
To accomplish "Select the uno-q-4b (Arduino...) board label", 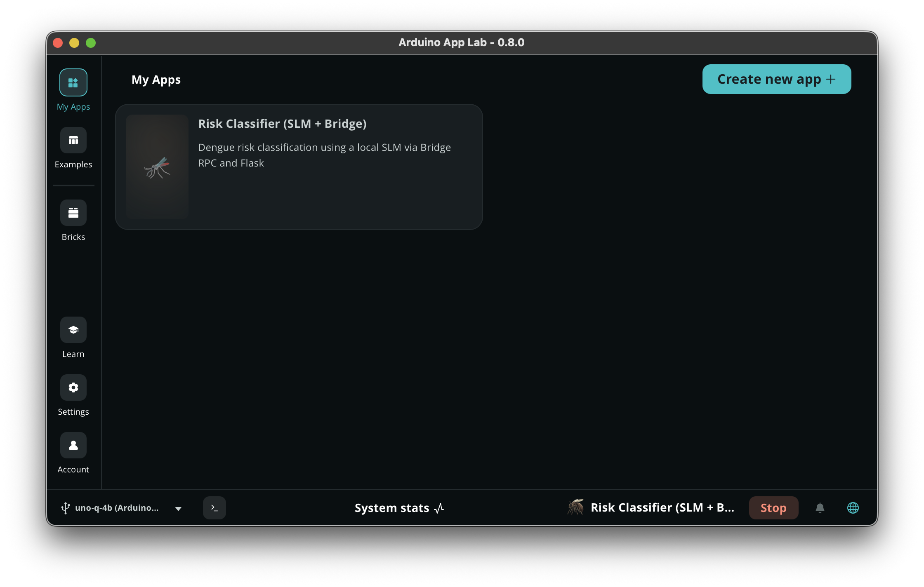I will 117,508.
